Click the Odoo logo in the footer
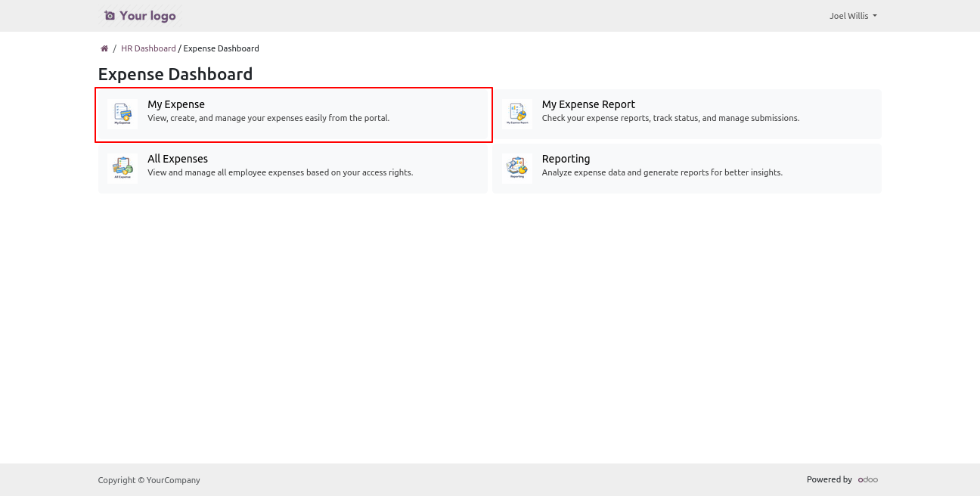 pos(867,479)
